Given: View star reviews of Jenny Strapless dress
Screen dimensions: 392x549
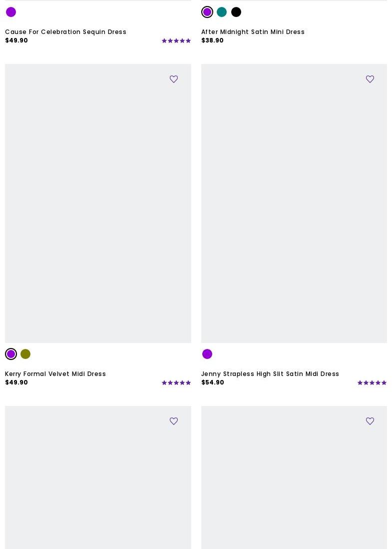Looking at the screenshot, I should [372, 382].
